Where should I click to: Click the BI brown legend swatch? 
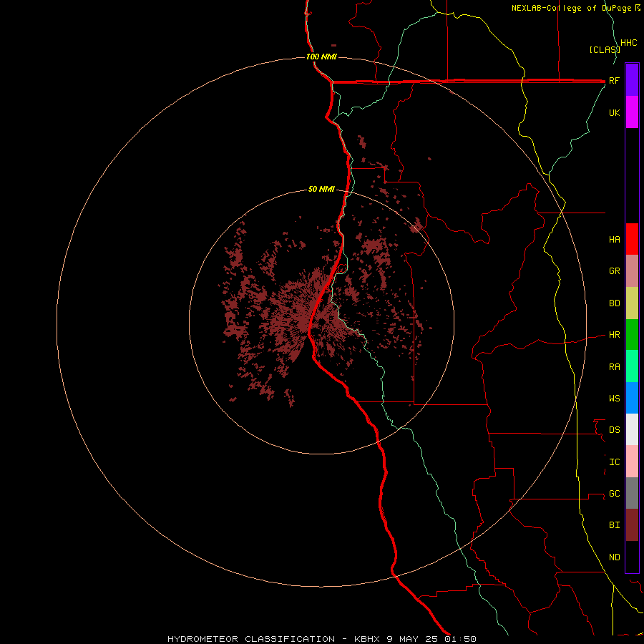pos(632,525)
